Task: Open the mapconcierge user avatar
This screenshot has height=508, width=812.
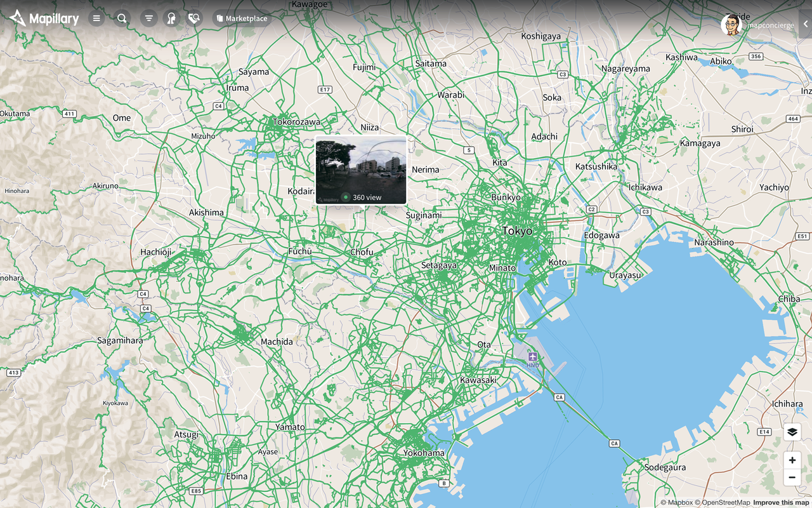Action: 731,25
